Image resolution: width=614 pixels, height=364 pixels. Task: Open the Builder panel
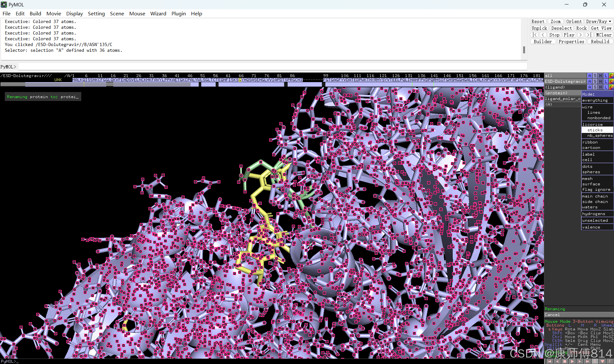(x=543, y=42)
